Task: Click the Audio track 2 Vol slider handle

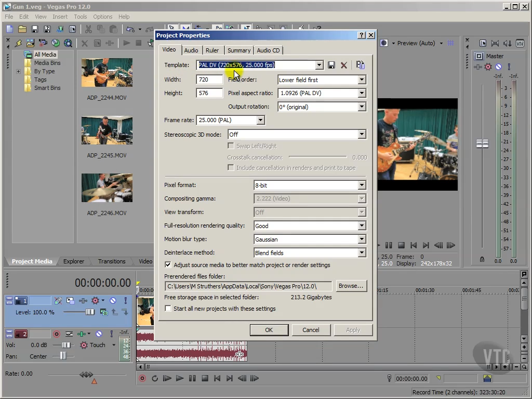Action: pyautogui.click(x=66, y=345)
